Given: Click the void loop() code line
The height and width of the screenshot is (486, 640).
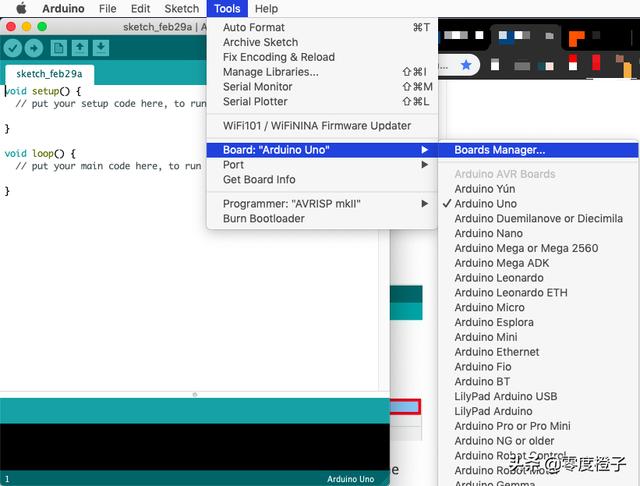Looking at the screenshot, I should [40, 153].
